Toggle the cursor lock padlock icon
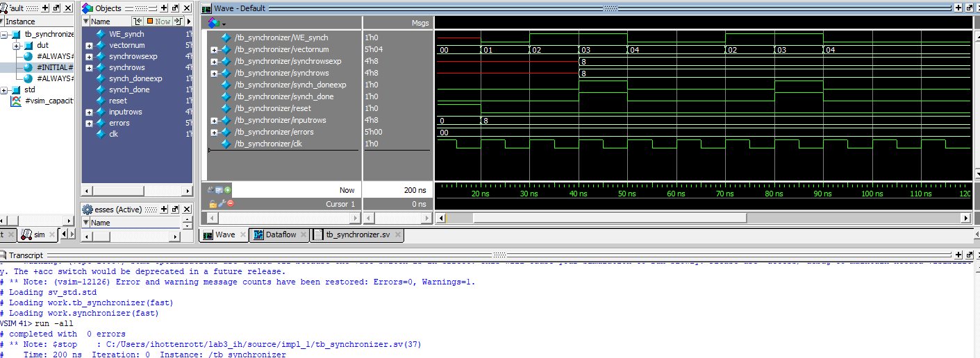980x358 pixels. point(213,203)
